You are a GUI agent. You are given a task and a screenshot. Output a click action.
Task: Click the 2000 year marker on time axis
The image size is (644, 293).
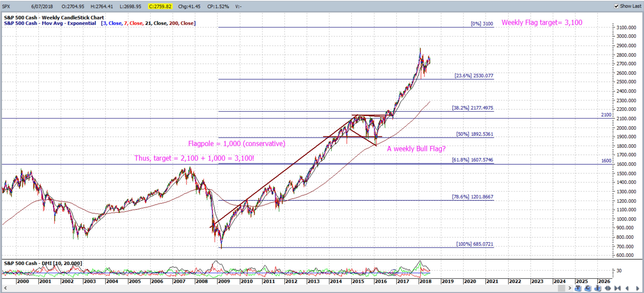pos(23,281)
